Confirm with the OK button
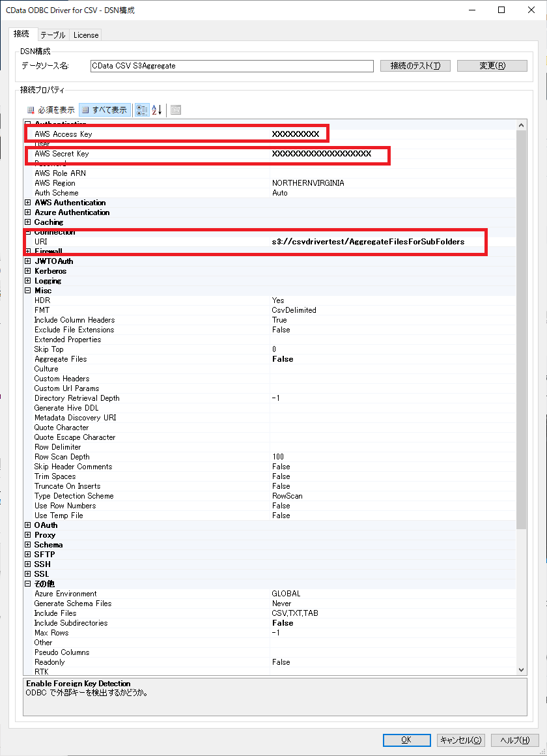The width and height of the screenshot is (547, 756). click(x=406, y=740)
